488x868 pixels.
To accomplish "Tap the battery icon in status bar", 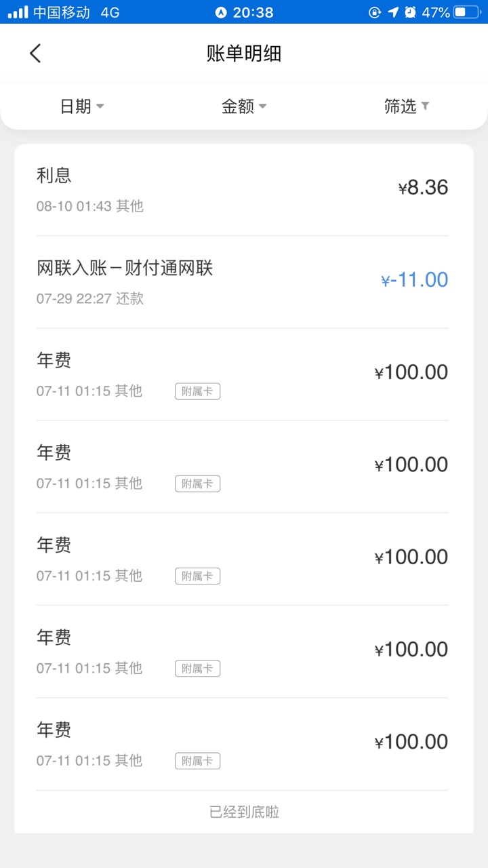I will pyautogui.click(x=468, y=12).
